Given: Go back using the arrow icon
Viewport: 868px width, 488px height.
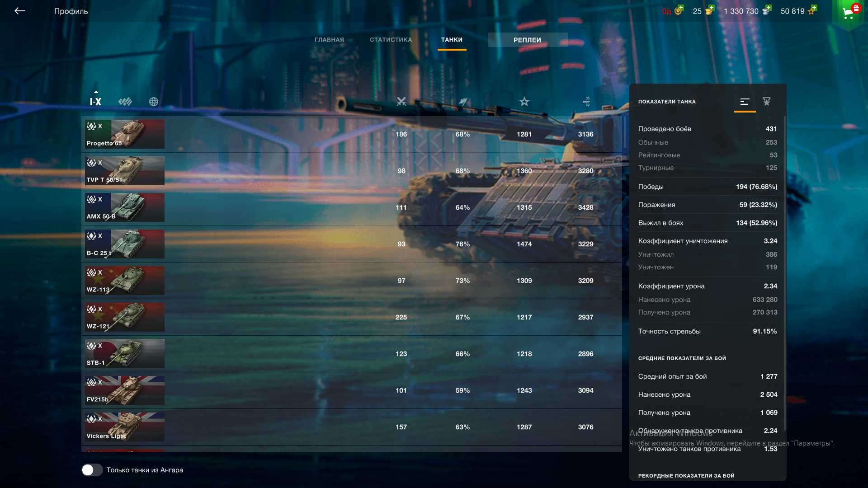Looking at the screenshot, I should pos(20,11).
